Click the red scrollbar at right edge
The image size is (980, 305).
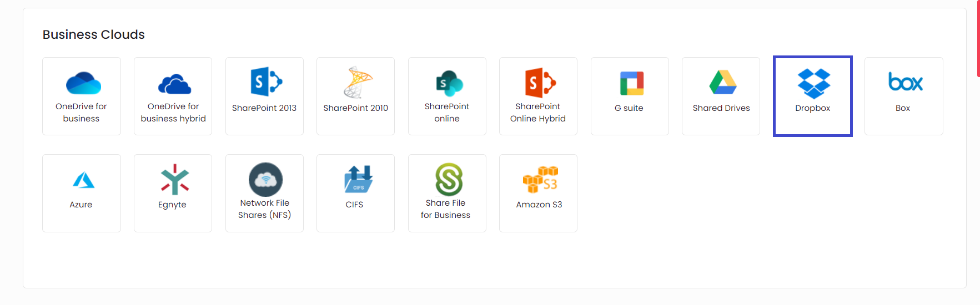[x=978, y=39]
